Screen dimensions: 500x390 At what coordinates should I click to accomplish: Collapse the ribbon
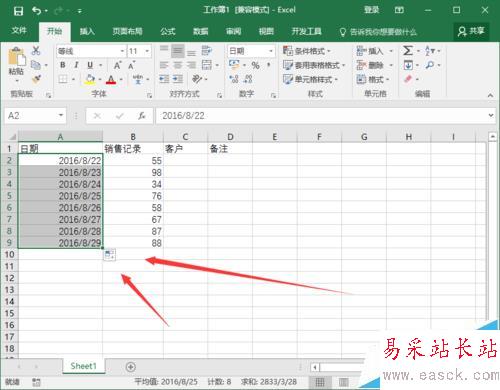point(490,95)
